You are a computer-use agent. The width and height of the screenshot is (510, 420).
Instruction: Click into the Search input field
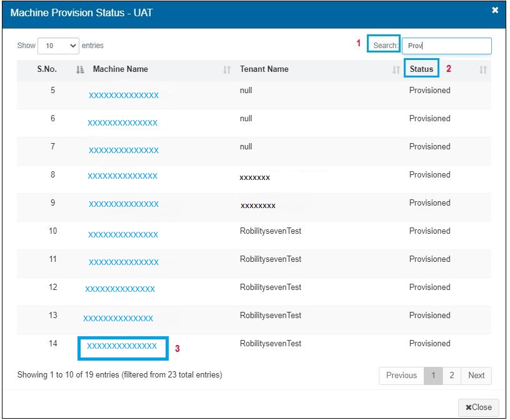(x=446, y=46)
